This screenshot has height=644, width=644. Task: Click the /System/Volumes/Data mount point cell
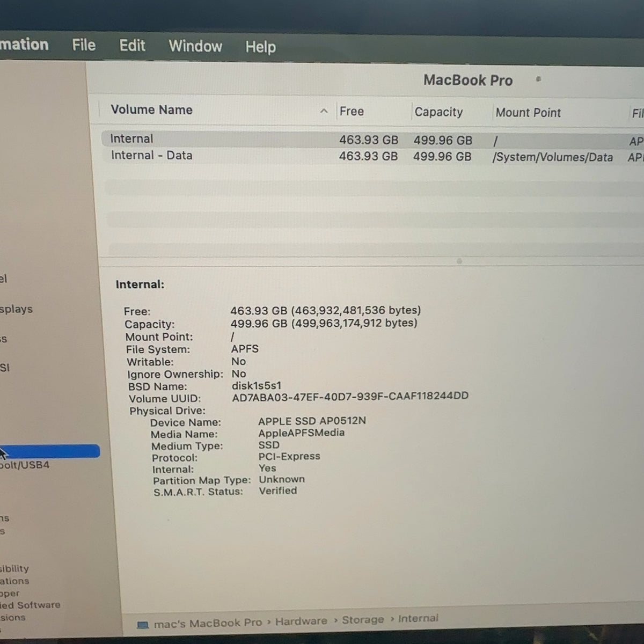553,157
